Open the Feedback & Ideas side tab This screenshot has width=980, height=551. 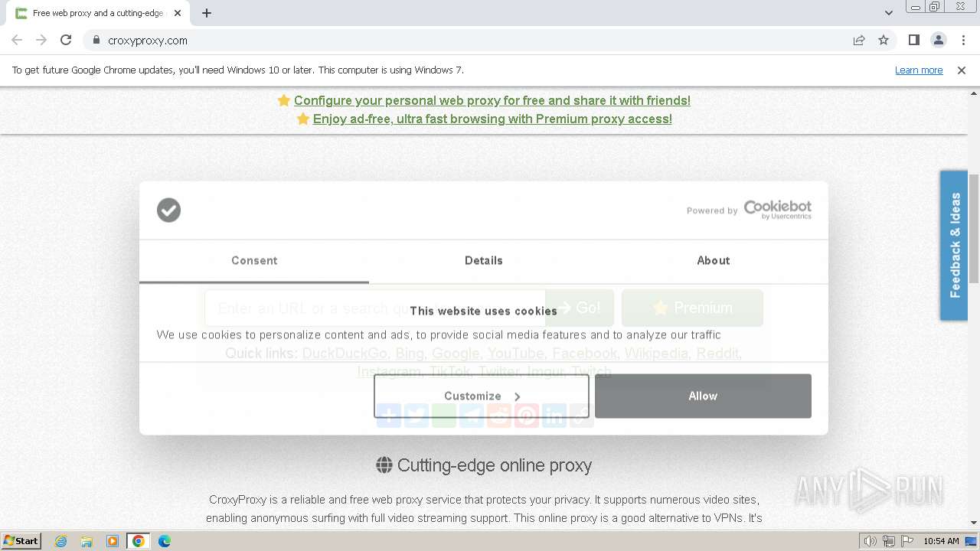click(x=954, y=245)
